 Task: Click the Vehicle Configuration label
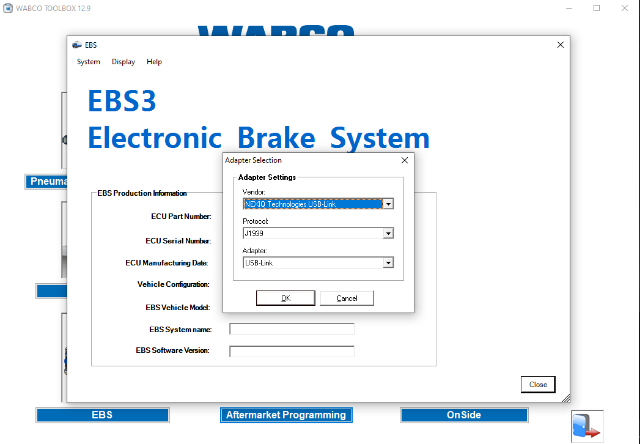(173, 284)
